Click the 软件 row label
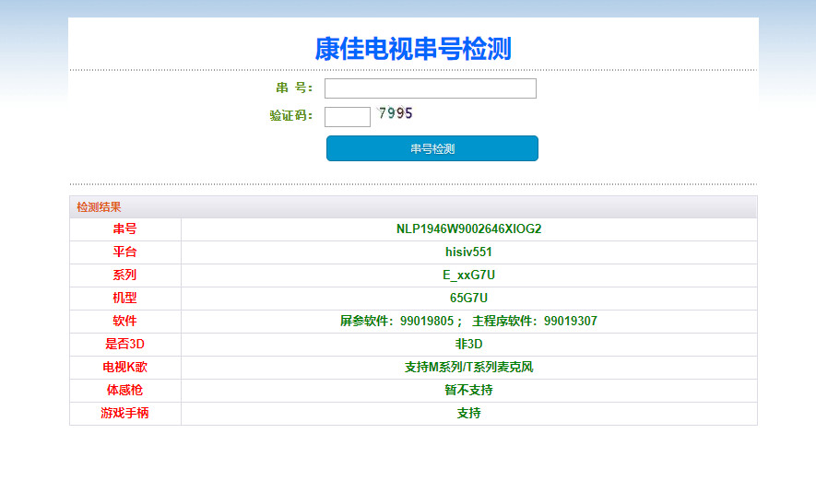Screen dimensions: 816x504 click(124, 321)
